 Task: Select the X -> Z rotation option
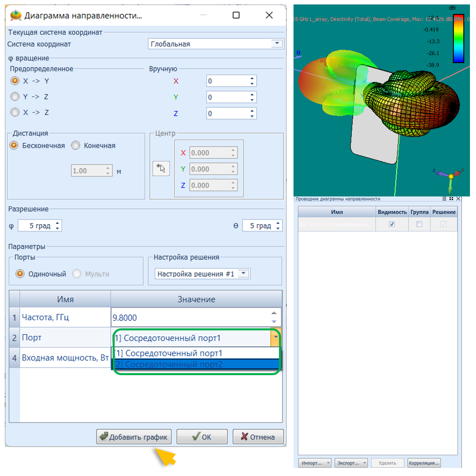15,113
